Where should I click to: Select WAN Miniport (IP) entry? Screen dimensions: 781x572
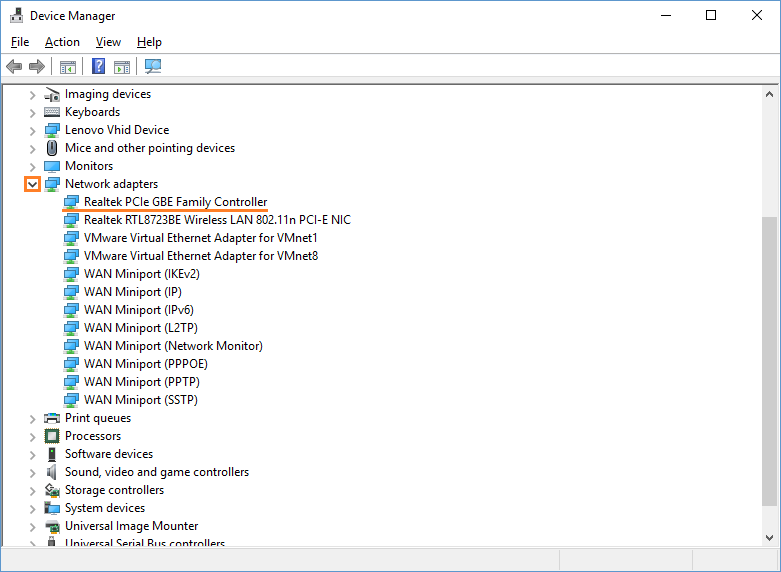(x=132, y=291)
